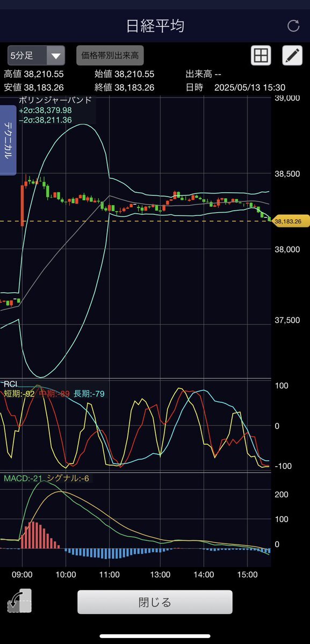310x644 pixels.
Task: Open the テクニカル side tab
Action: point(8,140)
